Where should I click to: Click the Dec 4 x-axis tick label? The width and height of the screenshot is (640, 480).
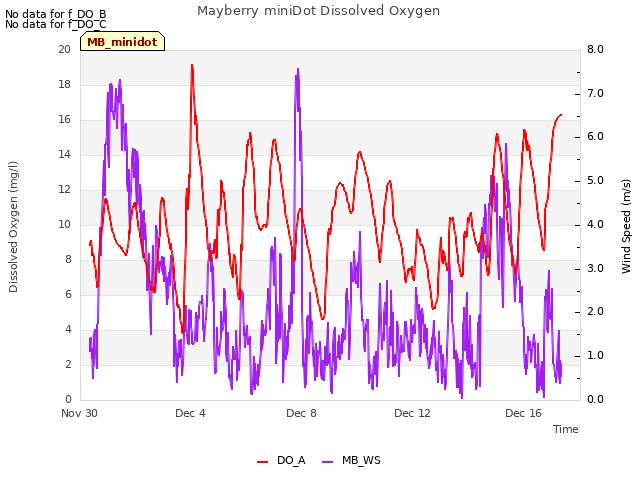point(190,413)
